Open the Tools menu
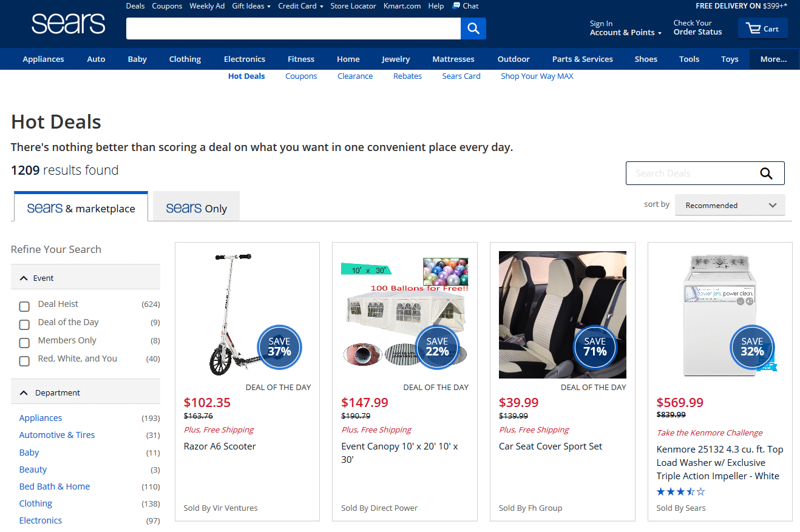This screenshot has height=532, width=800. (x=690, y=59)
